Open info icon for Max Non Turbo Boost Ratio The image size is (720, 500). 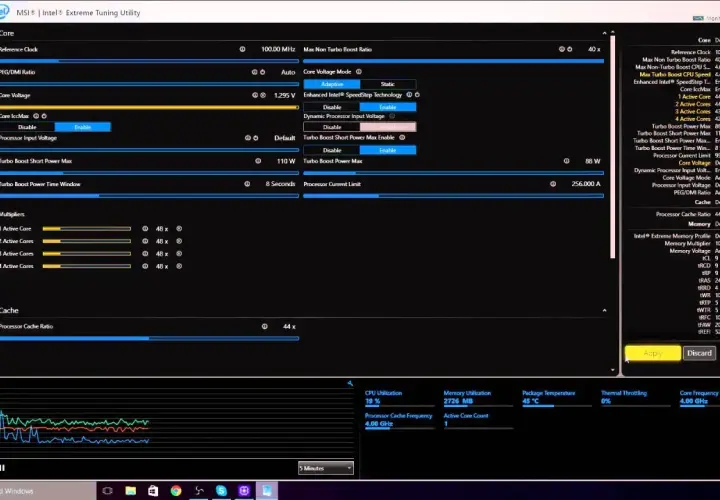click(x=561, y=49)
